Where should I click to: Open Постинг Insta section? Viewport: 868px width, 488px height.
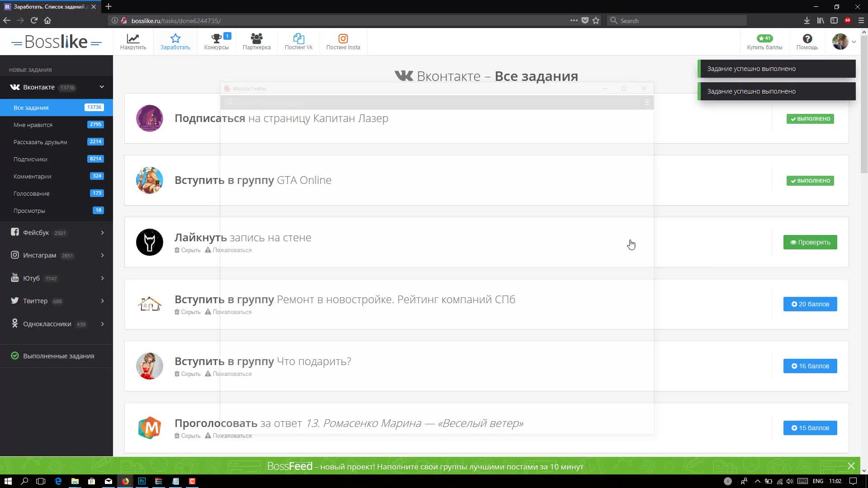pos(343,42)
